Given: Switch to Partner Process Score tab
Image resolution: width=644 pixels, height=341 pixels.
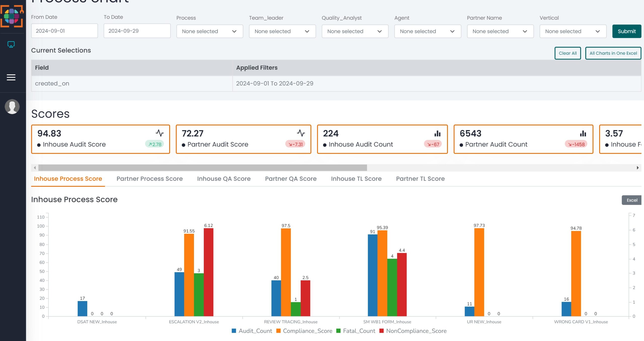Looking at the screenshot, I should 149,179.
